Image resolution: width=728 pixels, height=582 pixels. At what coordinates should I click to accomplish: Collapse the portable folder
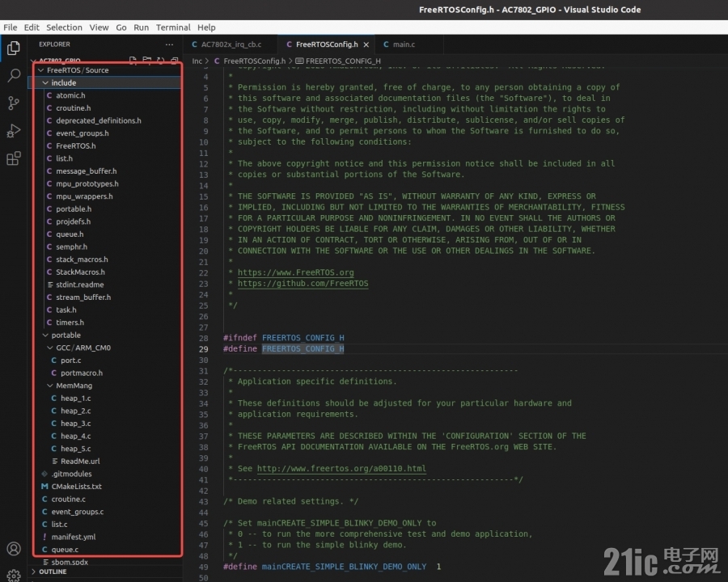tap(45, 335)
